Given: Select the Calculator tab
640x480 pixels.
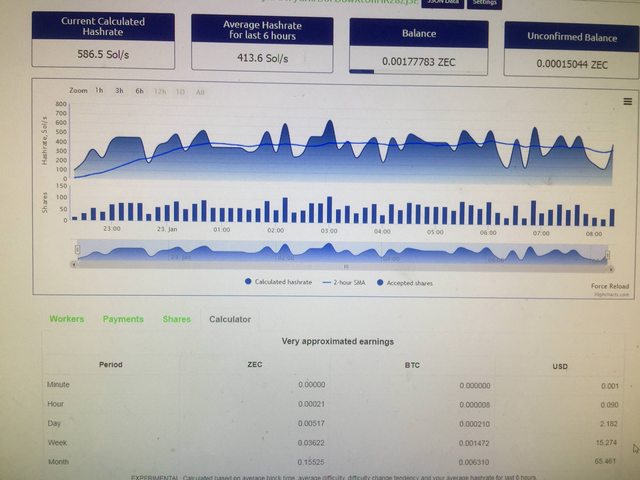Looking at the screenshot, I should [x=230, y=319].
